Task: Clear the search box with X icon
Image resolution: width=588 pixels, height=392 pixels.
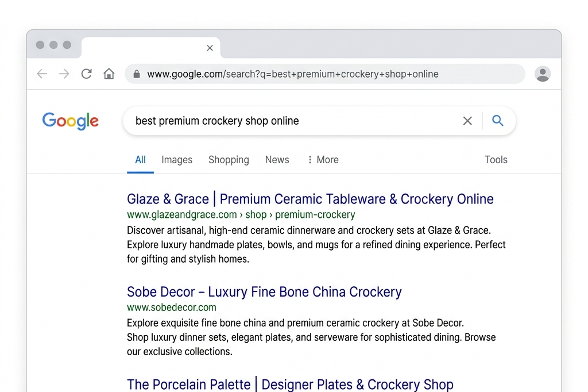Action: [467, 121]
